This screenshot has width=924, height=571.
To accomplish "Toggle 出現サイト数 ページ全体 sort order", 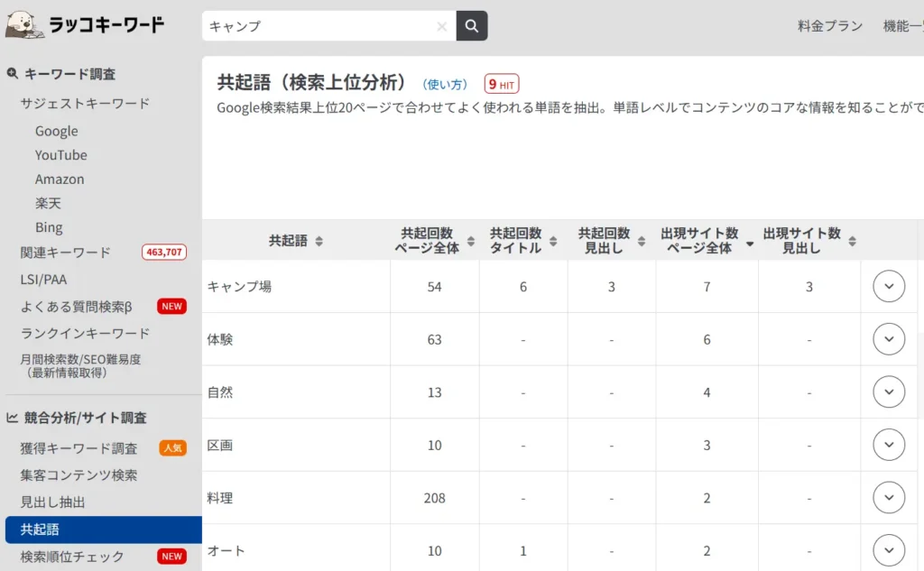I will (x=749, y=241).
